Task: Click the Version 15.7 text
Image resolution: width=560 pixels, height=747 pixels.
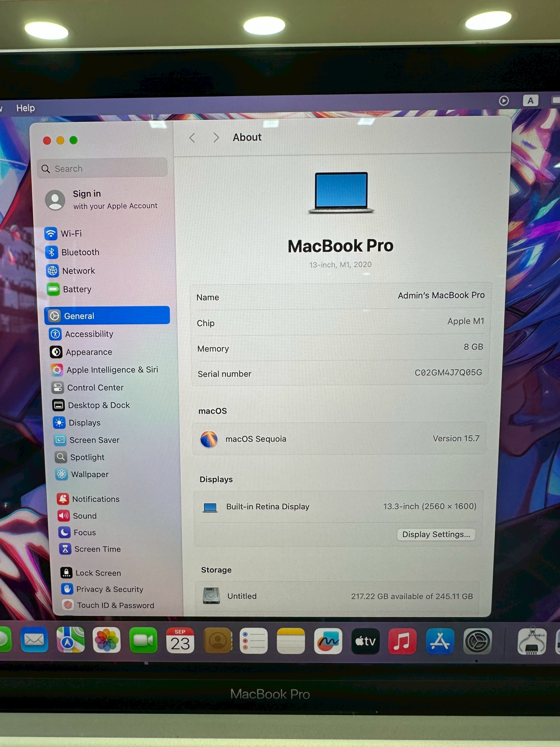Action: [x=456, y=438]
